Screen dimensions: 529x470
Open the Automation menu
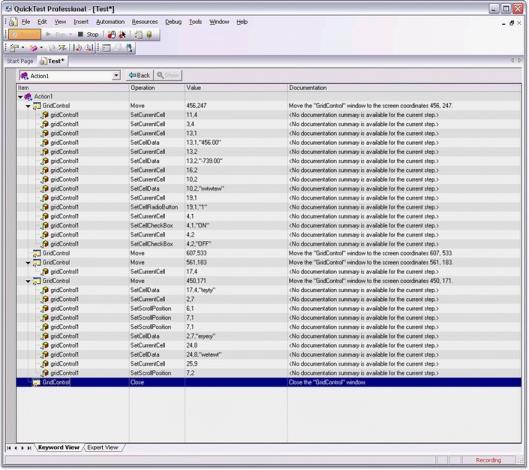coord(110,22)
